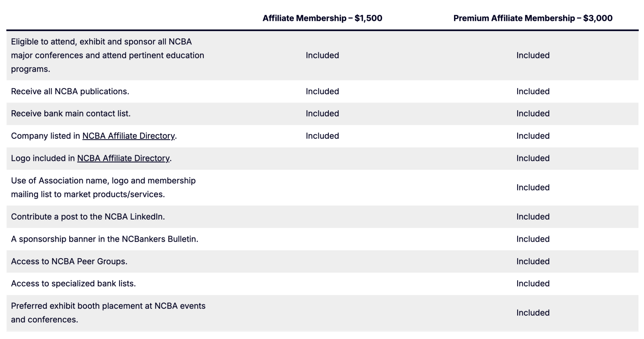Click Premium "Included" in the Peer Groups row
Viewport: 644px width, 339px height.
point(533,261)
